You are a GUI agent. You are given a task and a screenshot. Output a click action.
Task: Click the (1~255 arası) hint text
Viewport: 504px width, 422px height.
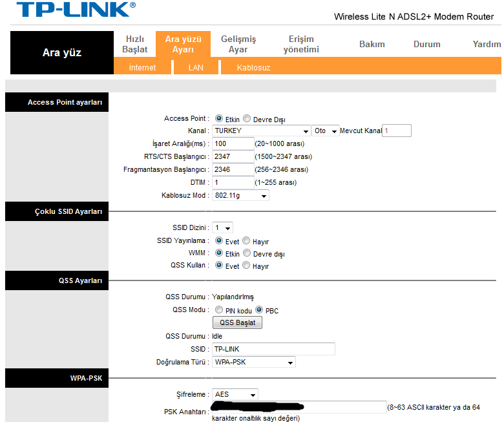tap(276, 182)
